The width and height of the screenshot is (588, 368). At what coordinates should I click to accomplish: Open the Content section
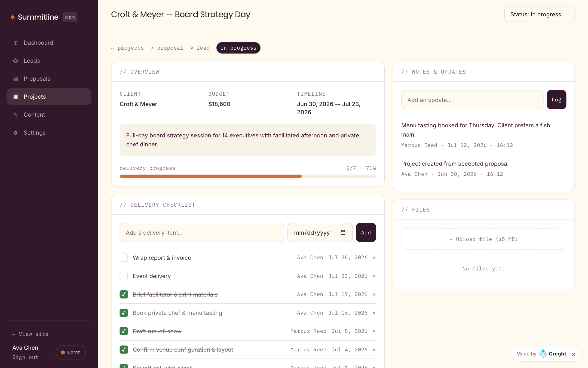(49, 114)
